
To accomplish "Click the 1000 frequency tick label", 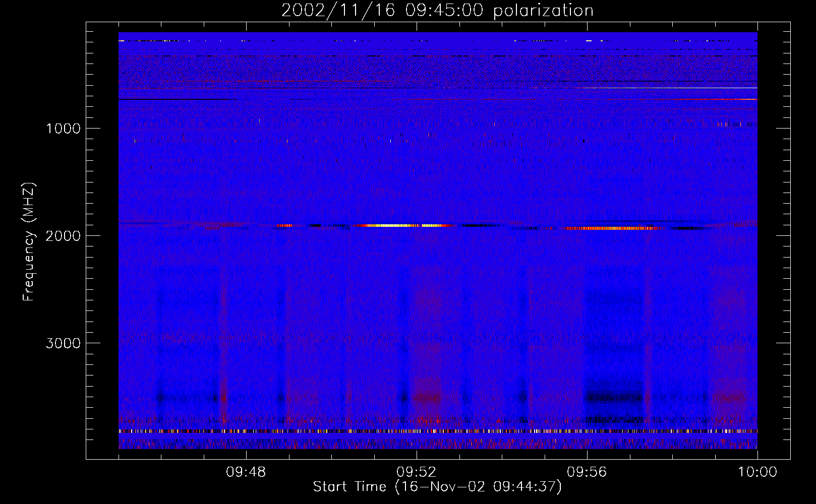I will [x=63, y=129].
